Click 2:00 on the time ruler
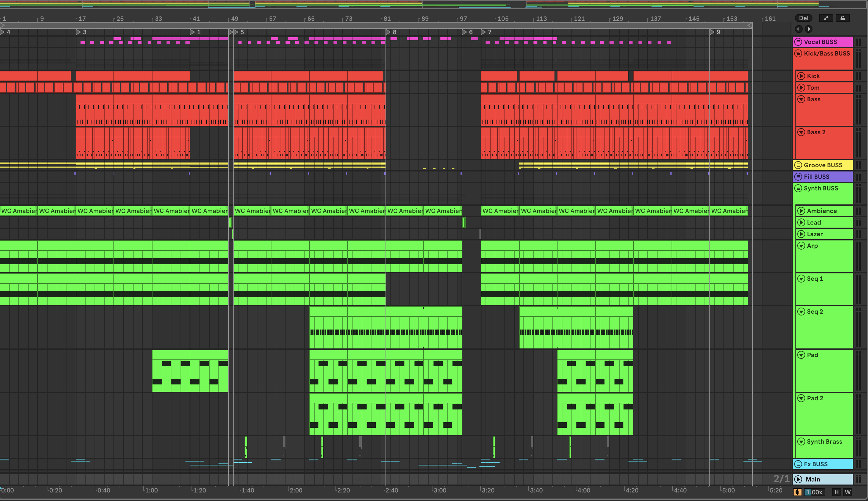The width and height of the screenshot is (868, 501). pyautogui.click(x=296, y=490)
